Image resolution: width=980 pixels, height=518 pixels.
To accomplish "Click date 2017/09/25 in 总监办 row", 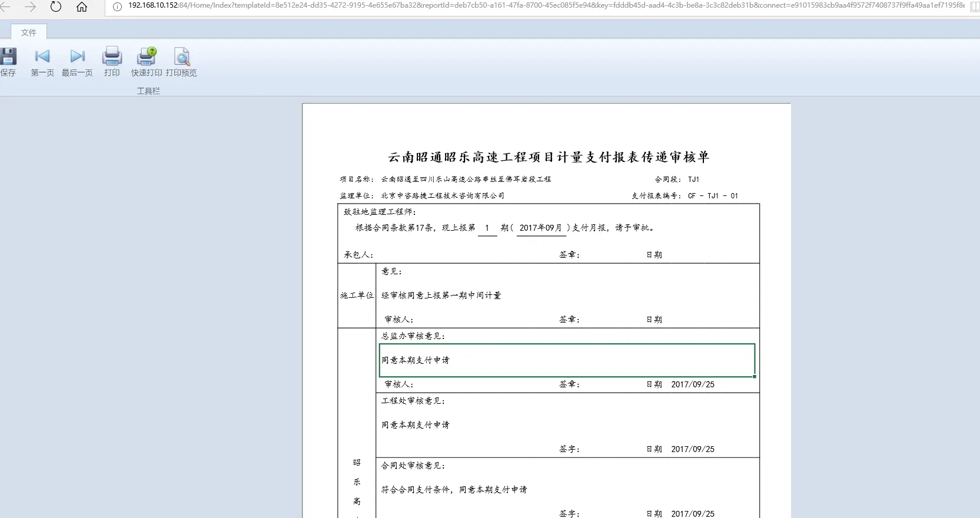I will (x=693, y=384).
